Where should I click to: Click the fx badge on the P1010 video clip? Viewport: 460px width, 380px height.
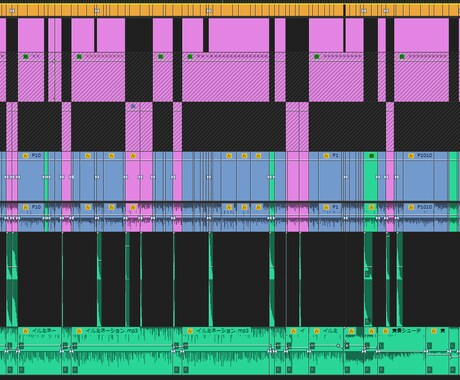411,156
